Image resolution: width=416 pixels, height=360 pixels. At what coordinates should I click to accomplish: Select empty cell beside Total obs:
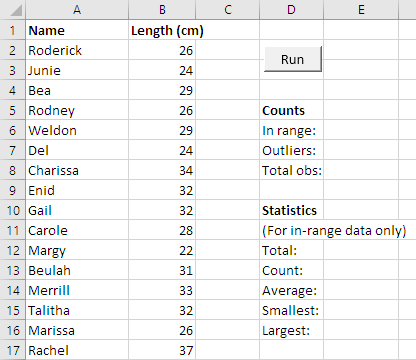[361, 170]
